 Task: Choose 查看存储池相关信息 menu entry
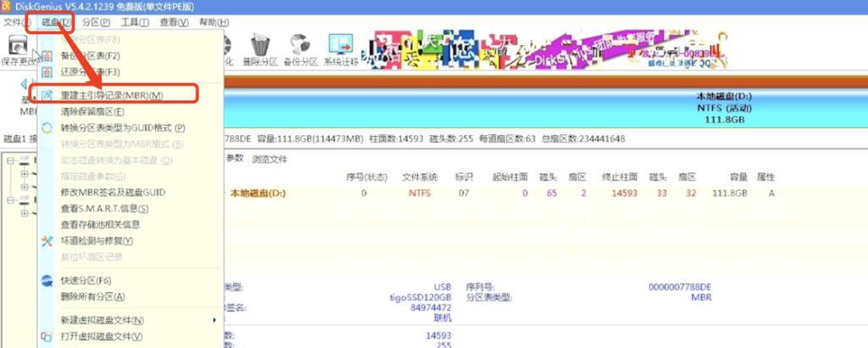click(100, 224)
